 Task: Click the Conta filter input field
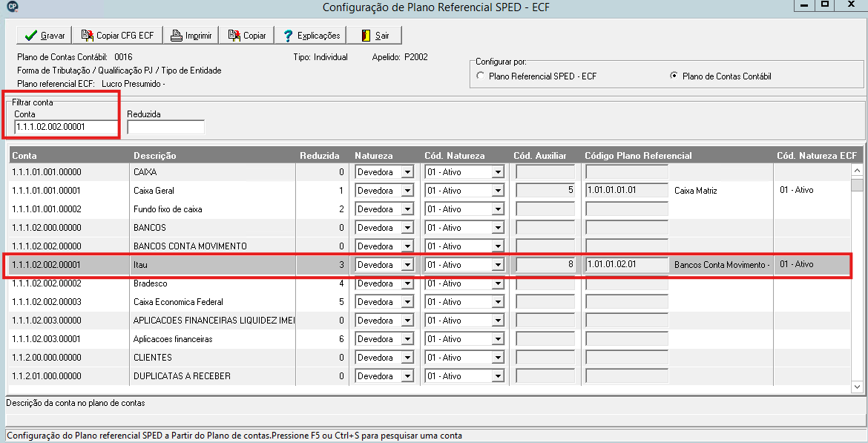[66, 127]
